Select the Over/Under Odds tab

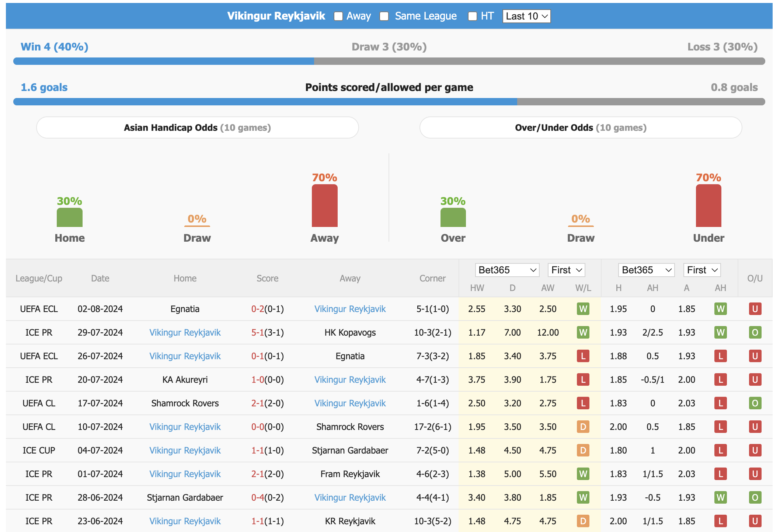(x=581, y=127)
